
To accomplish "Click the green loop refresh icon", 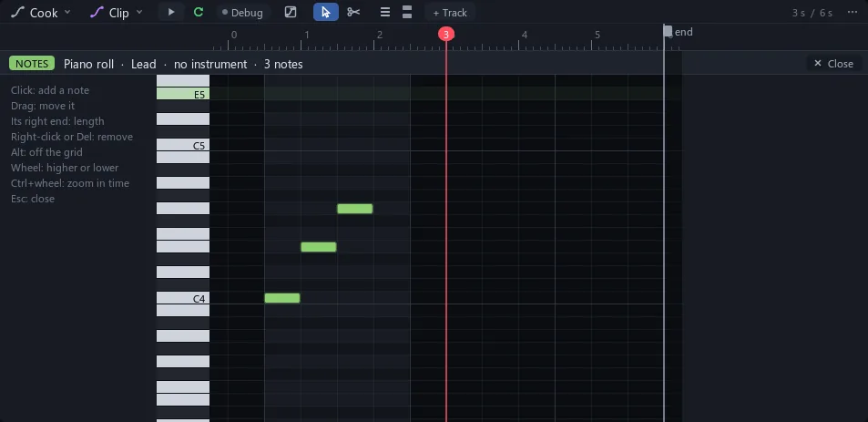I will point(199,12).
